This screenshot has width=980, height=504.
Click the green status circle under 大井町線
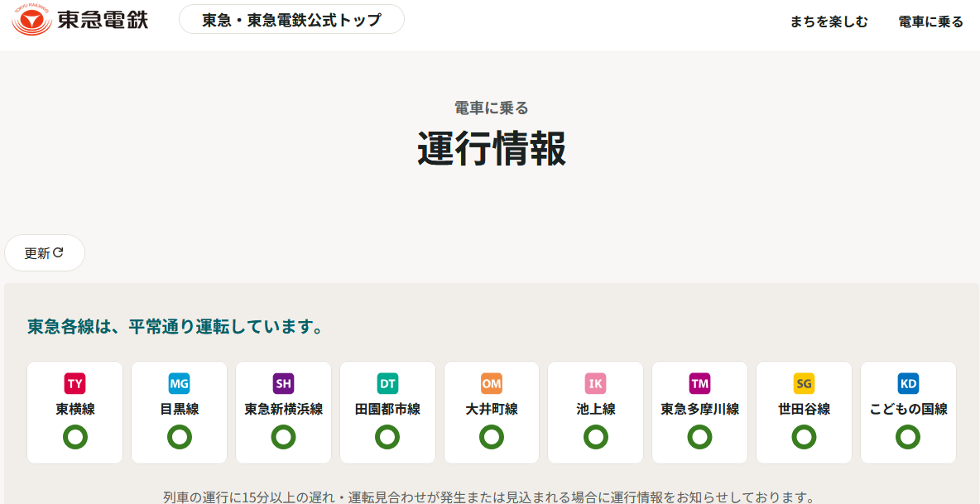tap(492, 437)
